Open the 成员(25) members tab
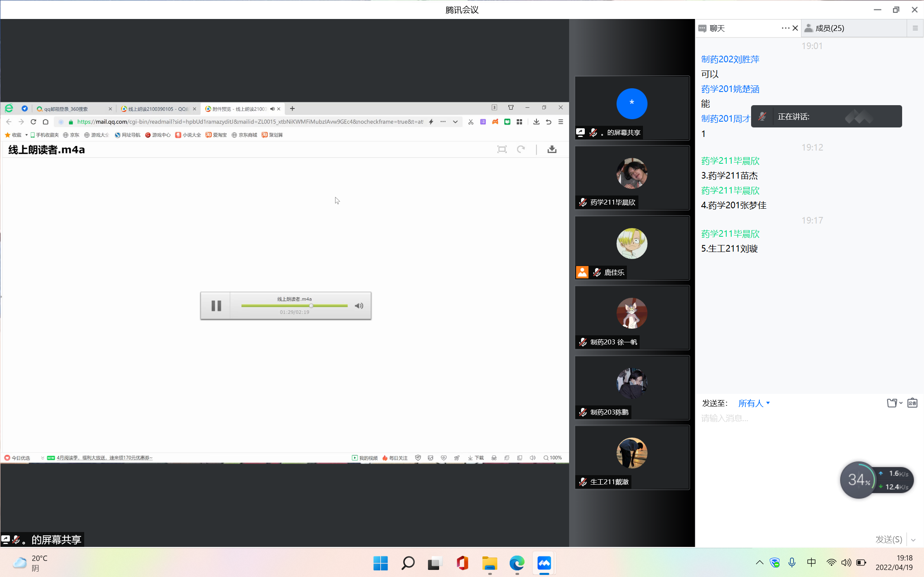Viewport: 924px width, 577px height. point(829,28)
